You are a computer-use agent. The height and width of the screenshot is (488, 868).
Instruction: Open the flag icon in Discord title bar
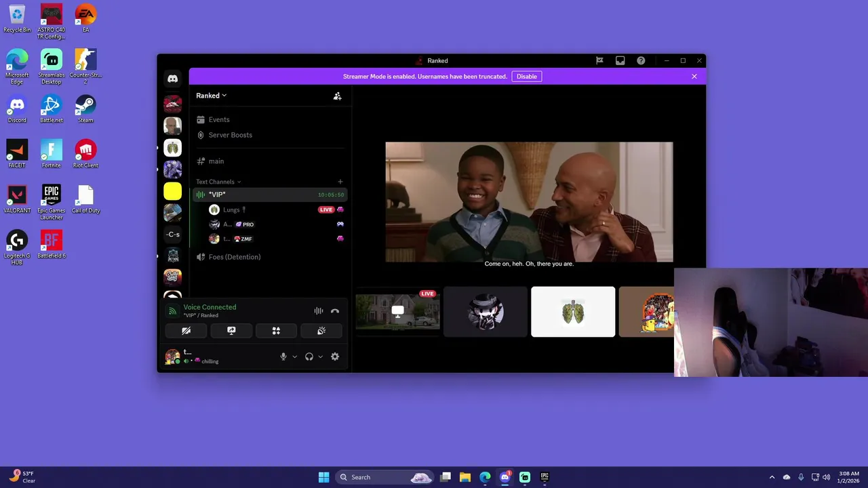pyautogui.click(x=599, y=60)
